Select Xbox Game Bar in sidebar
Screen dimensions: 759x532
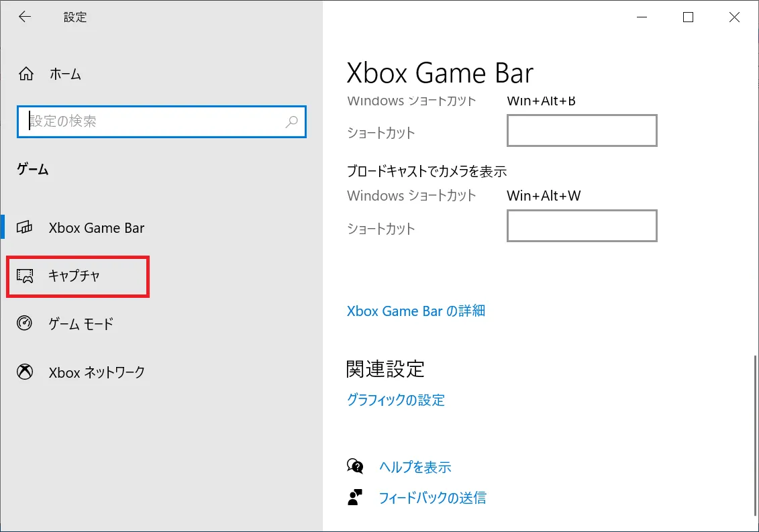pos(97,227)
